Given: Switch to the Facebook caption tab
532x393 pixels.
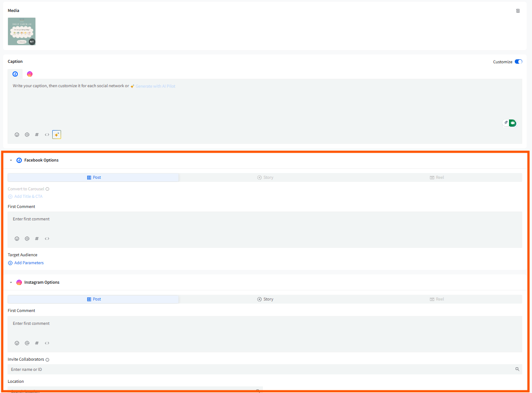Looking at the screenshot, I should (x=15, y=74).
